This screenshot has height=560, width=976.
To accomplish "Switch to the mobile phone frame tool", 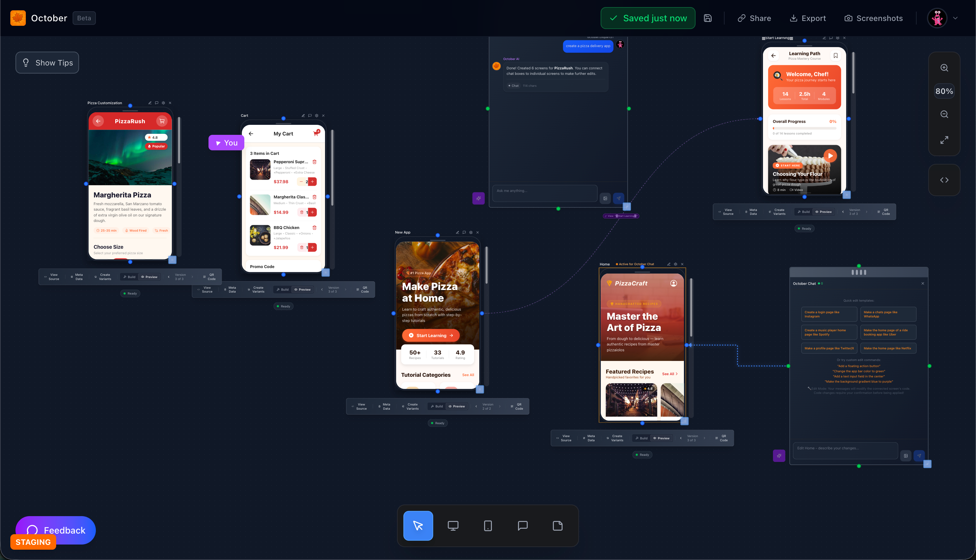I will coord(487,526).
